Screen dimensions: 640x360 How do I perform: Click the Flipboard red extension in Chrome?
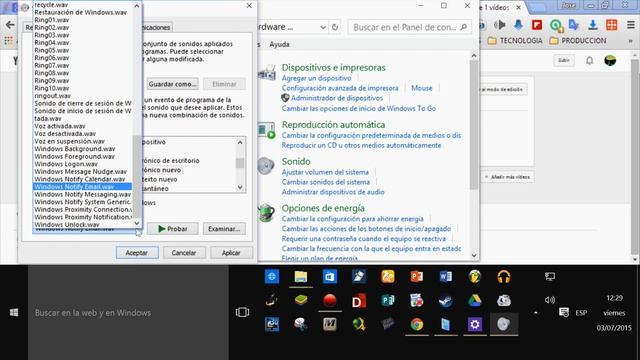pos(537,25)
